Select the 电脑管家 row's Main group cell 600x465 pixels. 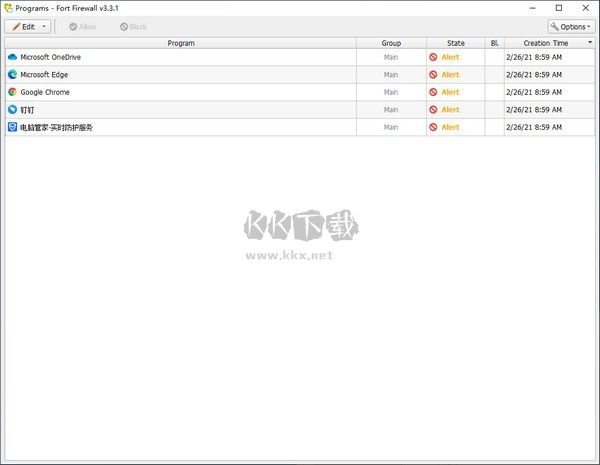[x=391, y=127]
